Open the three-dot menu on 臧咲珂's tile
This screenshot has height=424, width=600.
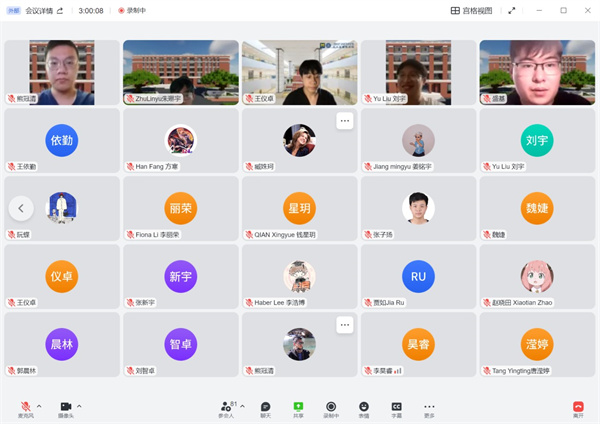[x=344, y=120]
